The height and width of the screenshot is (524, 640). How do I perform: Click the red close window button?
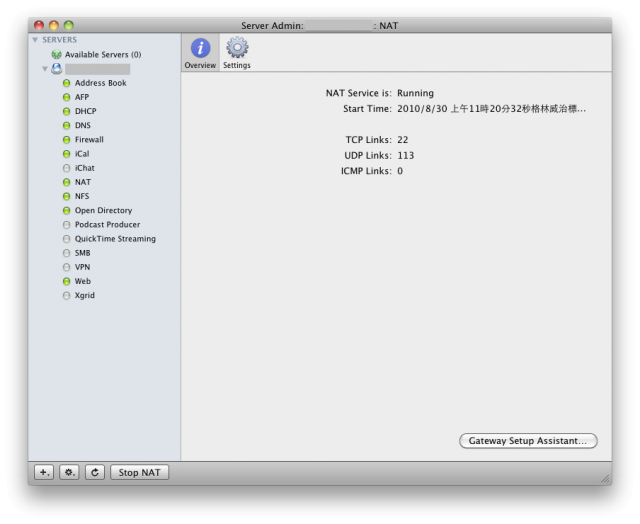39,25
